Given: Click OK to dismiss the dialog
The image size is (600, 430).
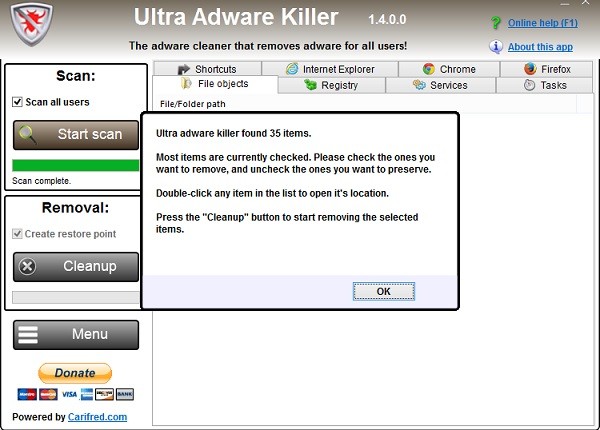Looking at the screenshot, I should pyautogui.click(x=384, y=292).
